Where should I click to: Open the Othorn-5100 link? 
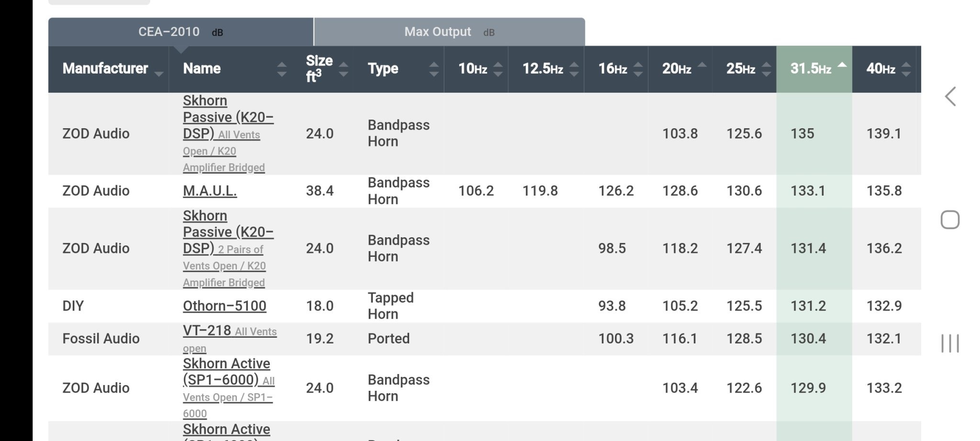click(224, 306)
